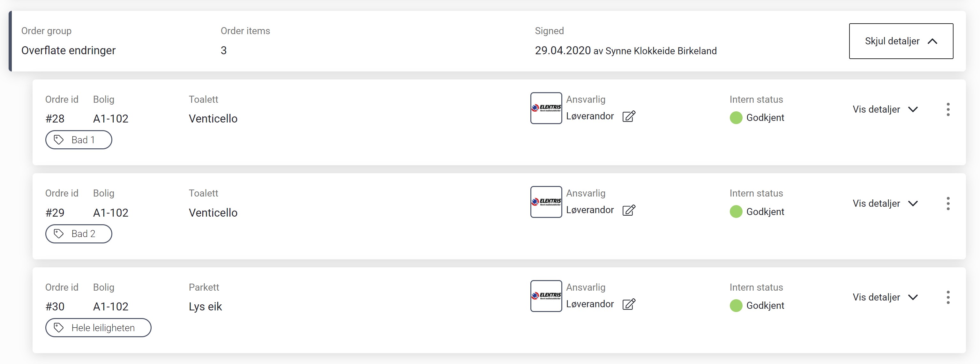Select the Bad 2 tag

coord(79,234)
